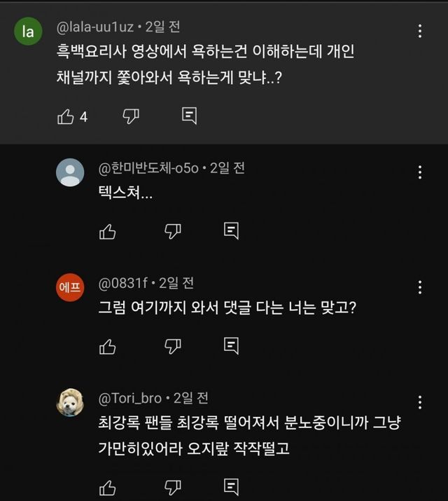Open options menu for @lala-uu1uz comment

(419, 31)
